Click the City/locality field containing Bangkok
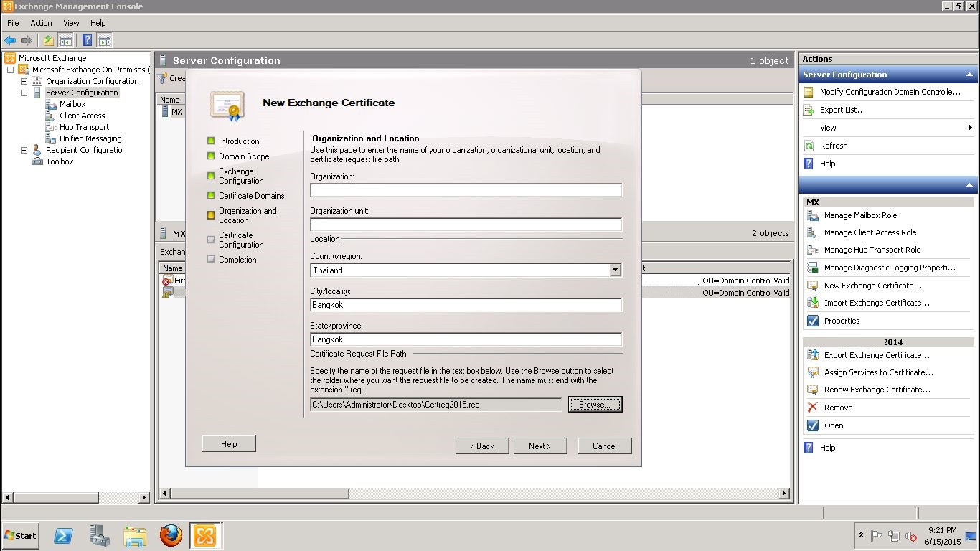Screen dimensions: 980x551 [x=466, y=305]
